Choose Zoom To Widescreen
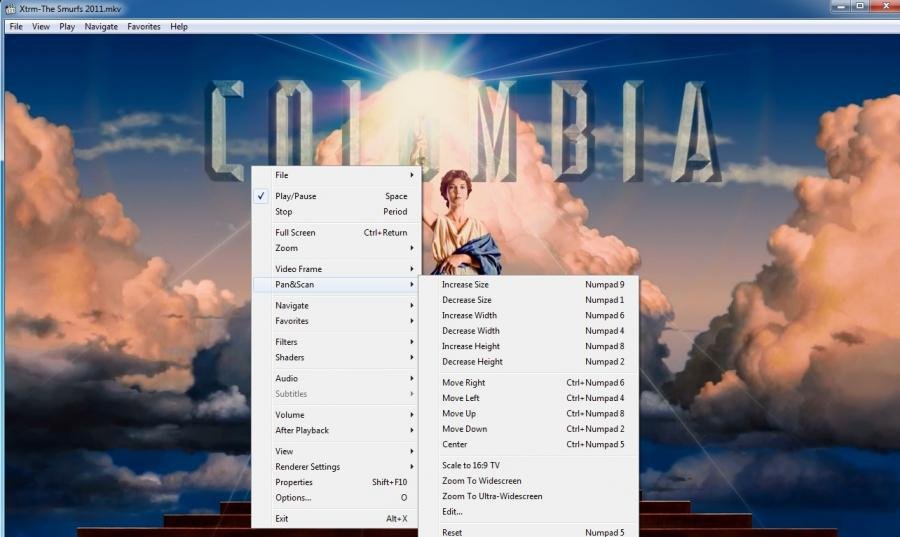 tap(529, 481)
